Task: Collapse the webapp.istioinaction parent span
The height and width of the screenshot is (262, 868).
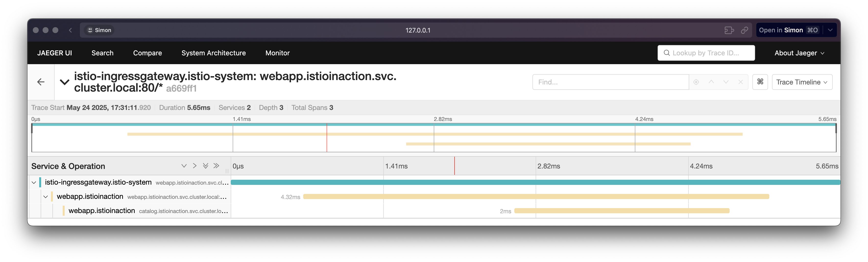Action: [x=46, y=197]
